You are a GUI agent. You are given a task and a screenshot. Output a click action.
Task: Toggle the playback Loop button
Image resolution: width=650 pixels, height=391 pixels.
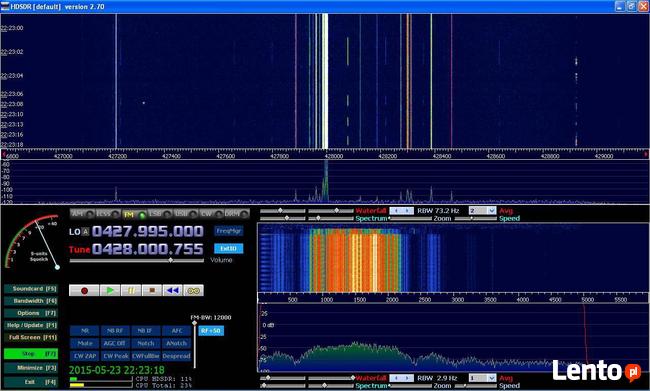[194, 290]
